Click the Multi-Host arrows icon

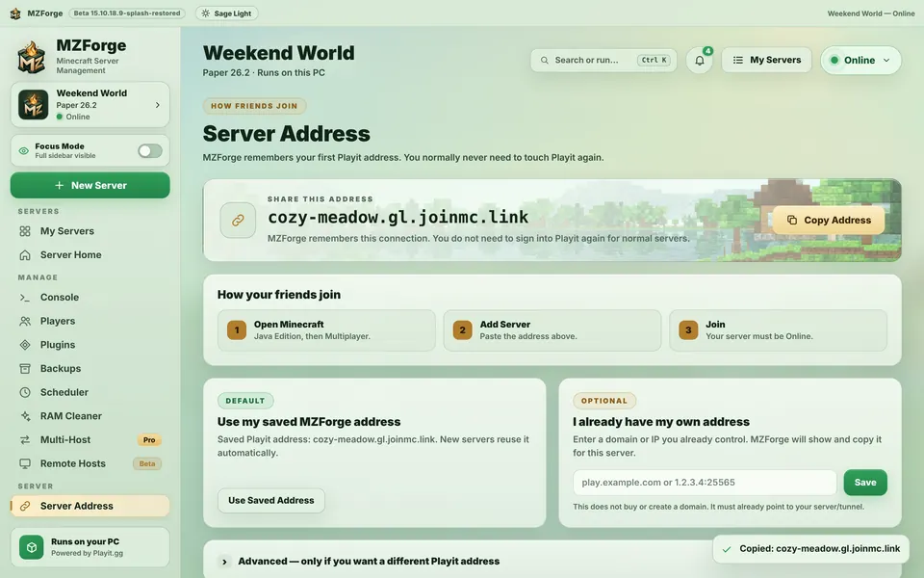coord(25,439)
